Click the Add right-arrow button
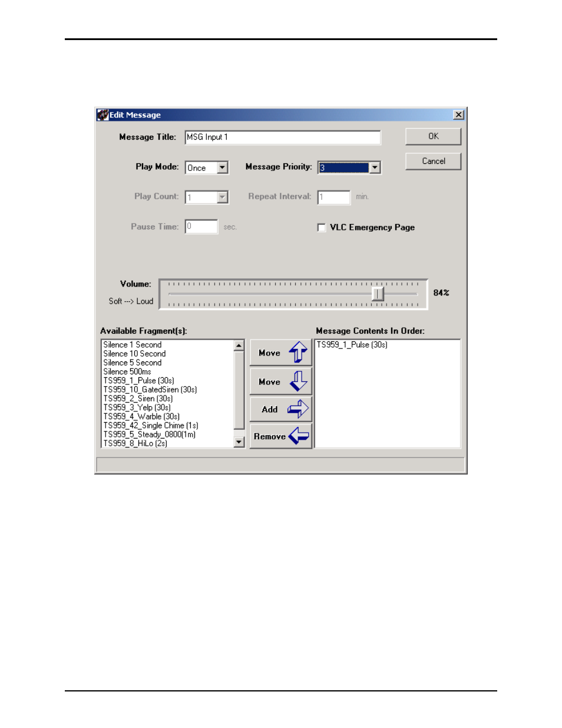This screenshot has width=562, height=728. [x=280, y=409]
